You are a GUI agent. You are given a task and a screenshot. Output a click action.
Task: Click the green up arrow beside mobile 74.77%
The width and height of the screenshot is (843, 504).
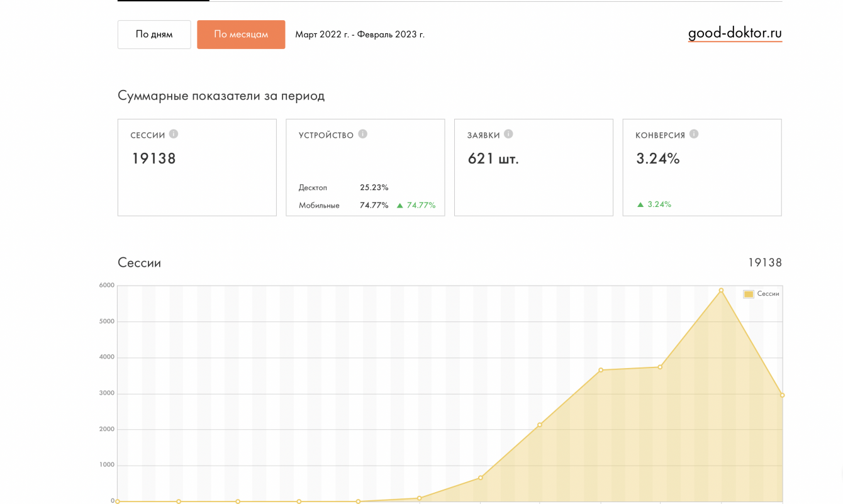(x=399, y=205)
